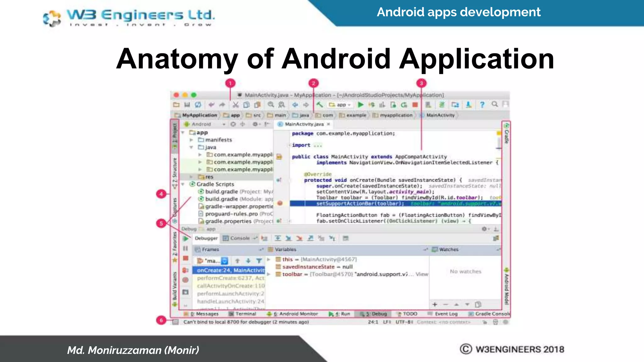Open the Messages tool window button
Image resolution: width=644 pixels, height=362 pixels.
[201, 314]
